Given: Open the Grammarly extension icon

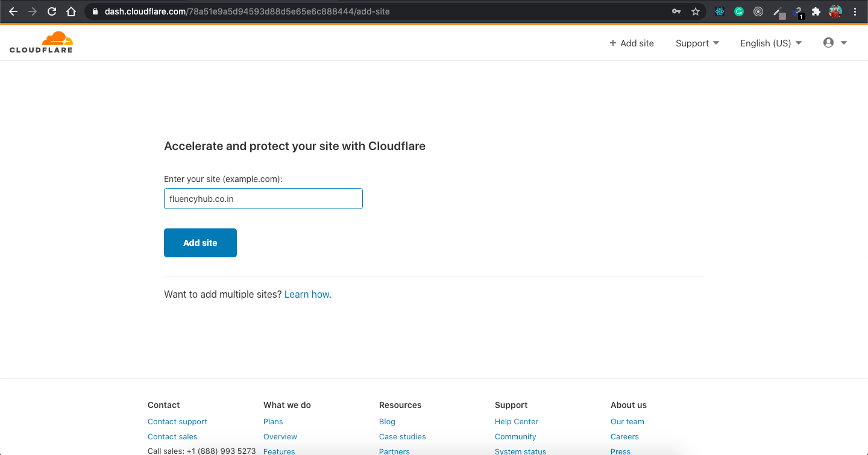Looking at the screenshot, I should click(739, 11).
